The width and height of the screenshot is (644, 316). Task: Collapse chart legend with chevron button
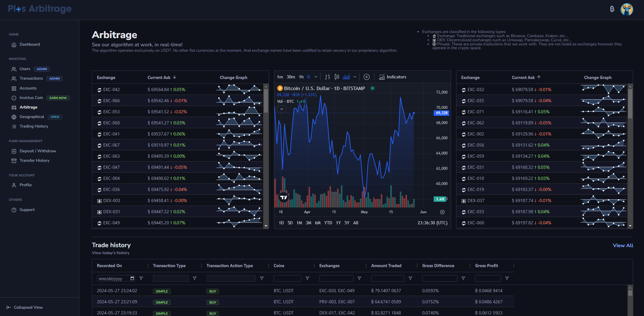point(282,109)
